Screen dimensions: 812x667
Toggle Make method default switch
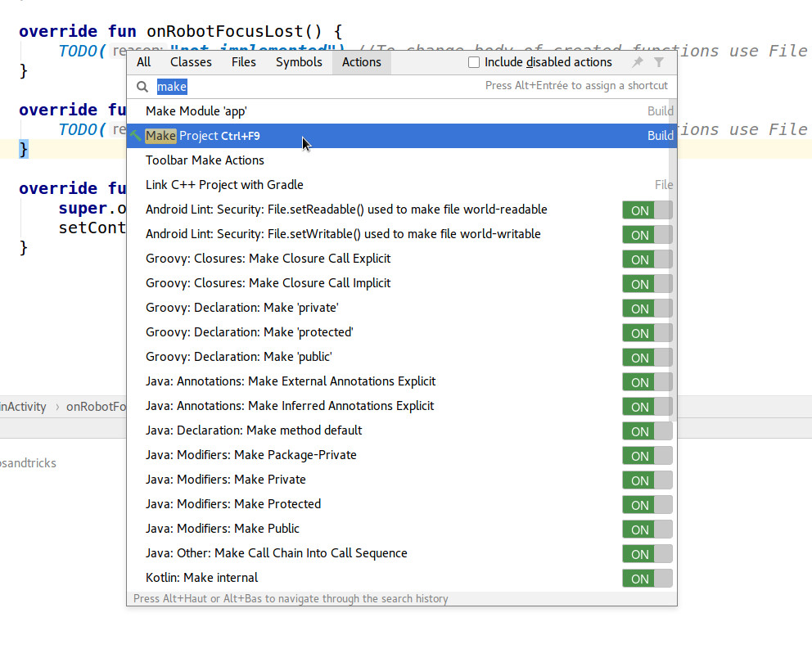(647, 430)
